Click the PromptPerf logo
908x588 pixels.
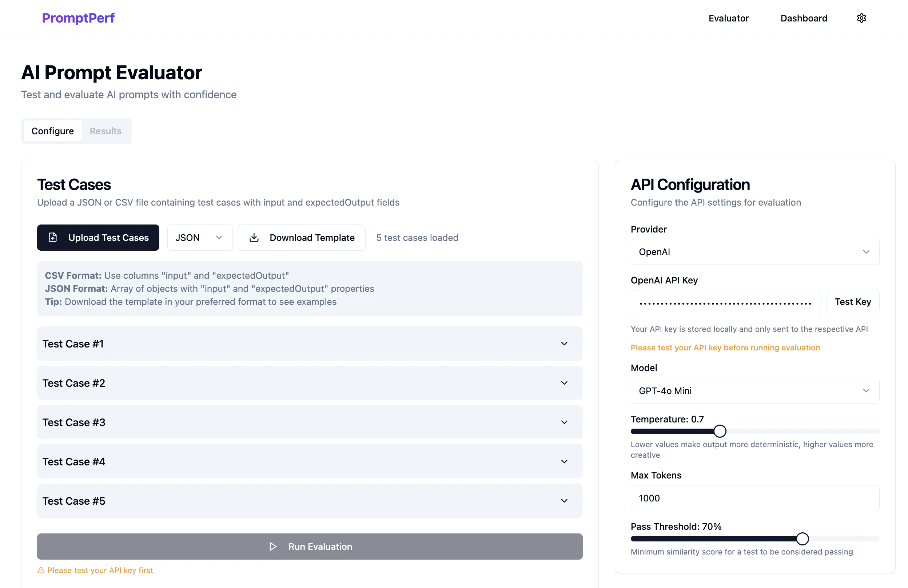click(78, 18)
